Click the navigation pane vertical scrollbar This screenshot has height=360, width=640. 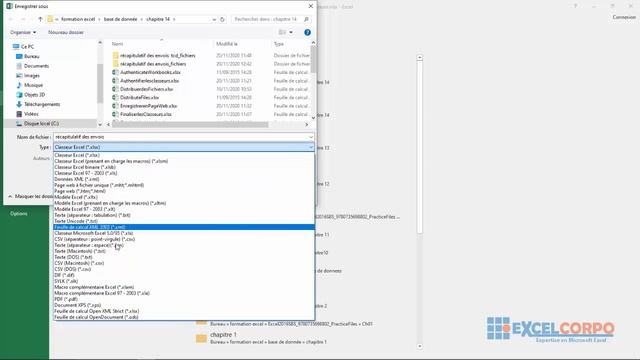tap(100, 84)
